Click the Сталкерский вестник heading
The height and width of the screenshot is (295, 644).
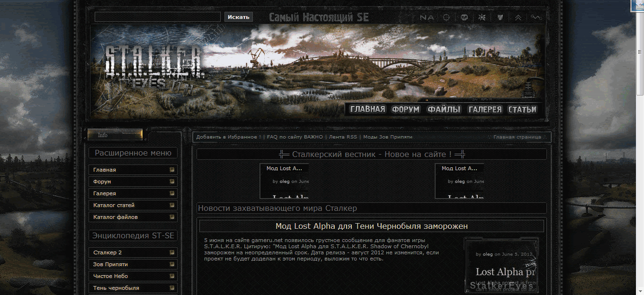point(372,155)
